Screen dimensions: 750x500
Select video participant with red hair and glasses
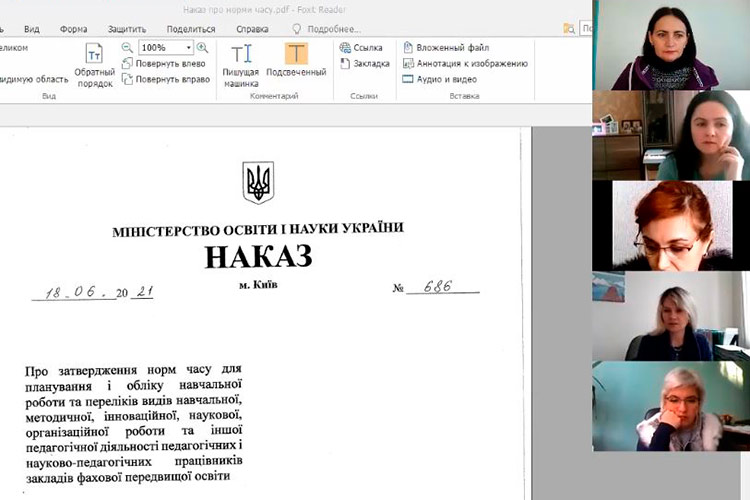(x=671, y=226)
